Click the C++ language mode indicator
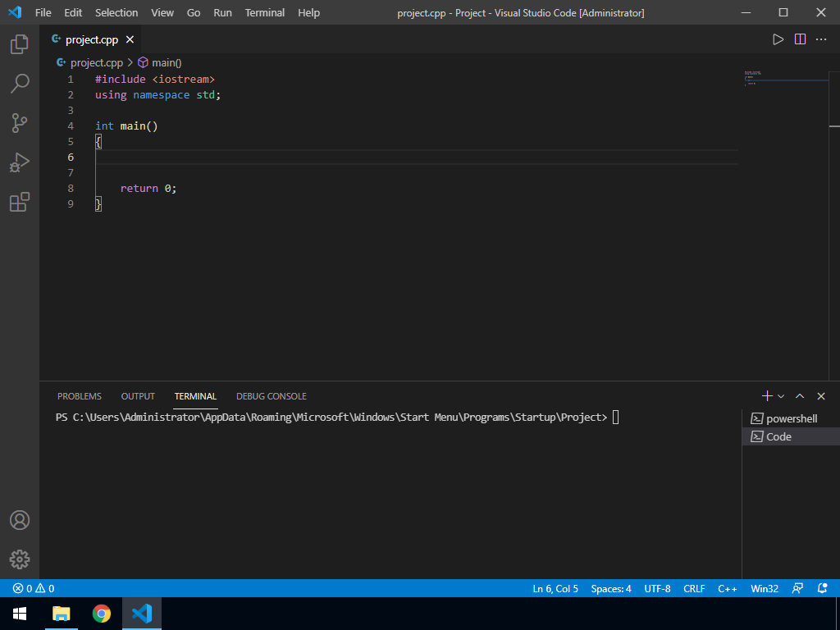 pos(728,588)
